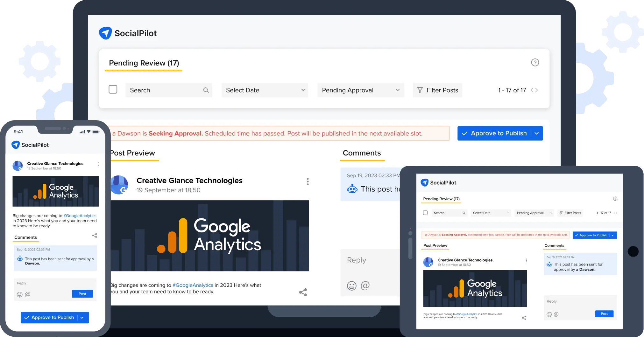The width and height of the screenshot is (644, 337).
Task: Click the search magnifier icon
Action: point(206,90)
